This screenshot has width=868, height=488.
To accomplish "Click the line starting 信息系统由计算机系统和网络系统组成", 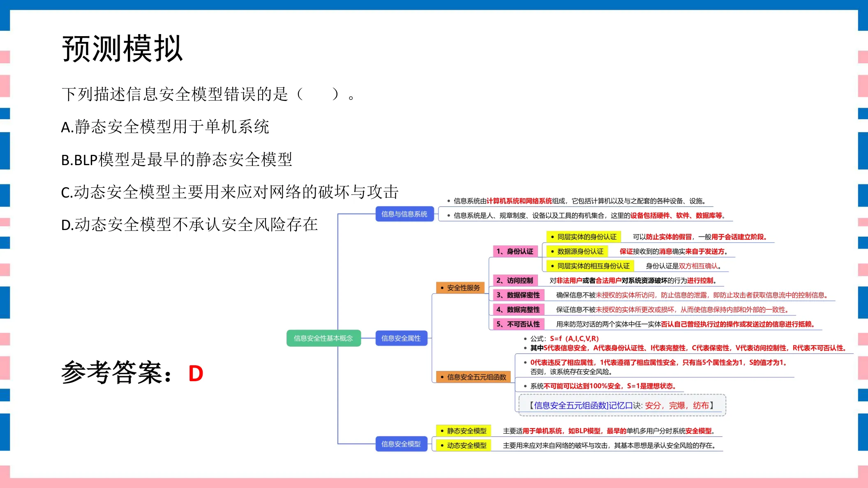I will 579,201.
